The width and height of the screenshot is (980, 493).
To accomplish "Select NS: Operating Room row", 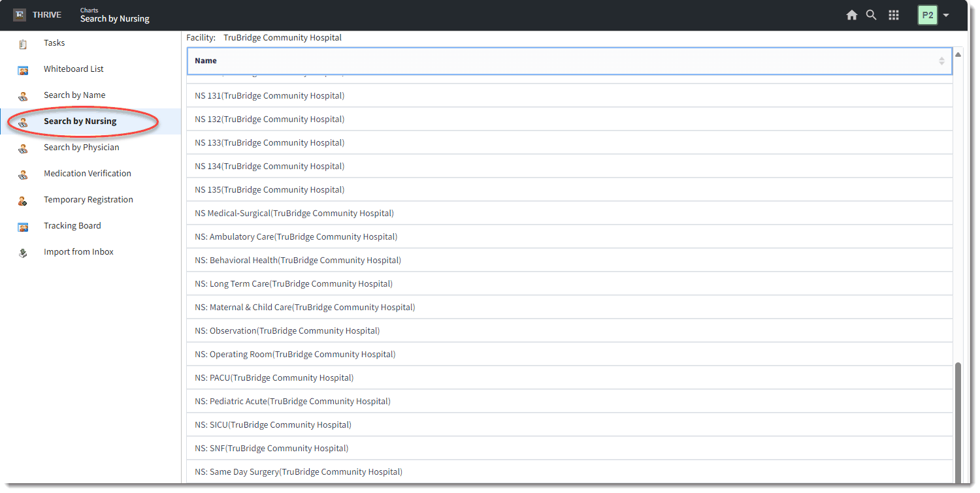I will click(570, 354).
